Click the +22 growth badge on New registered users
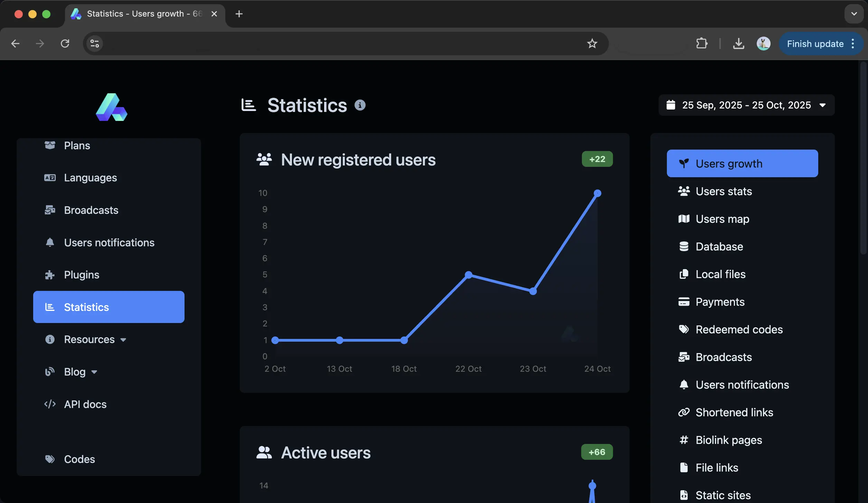The image size is (868, 503). [x=597, y=159]
